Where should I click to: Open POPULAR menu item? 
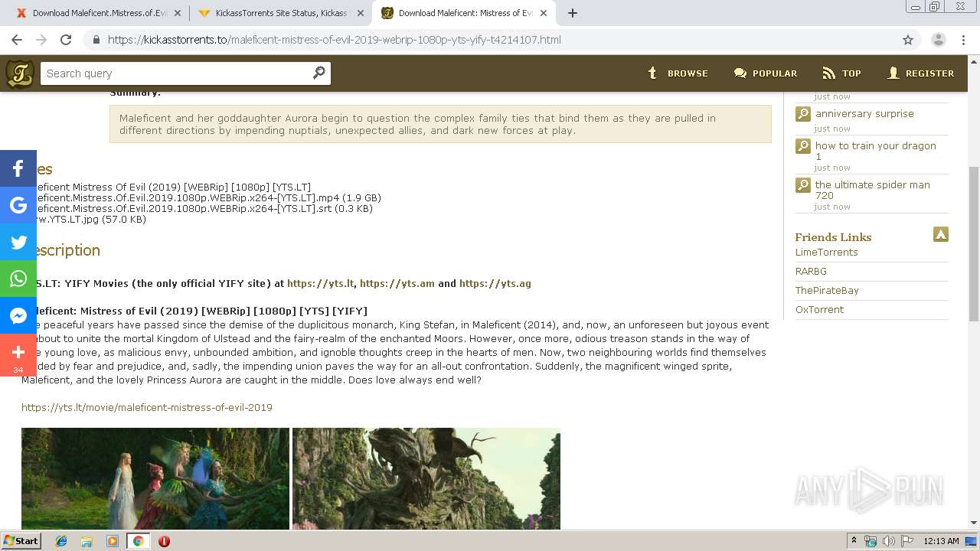[x=775, y=73]
